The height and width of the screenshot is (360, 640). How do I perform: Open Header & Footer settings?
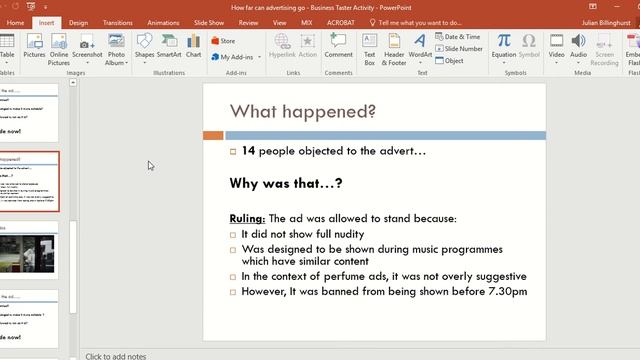394,49
